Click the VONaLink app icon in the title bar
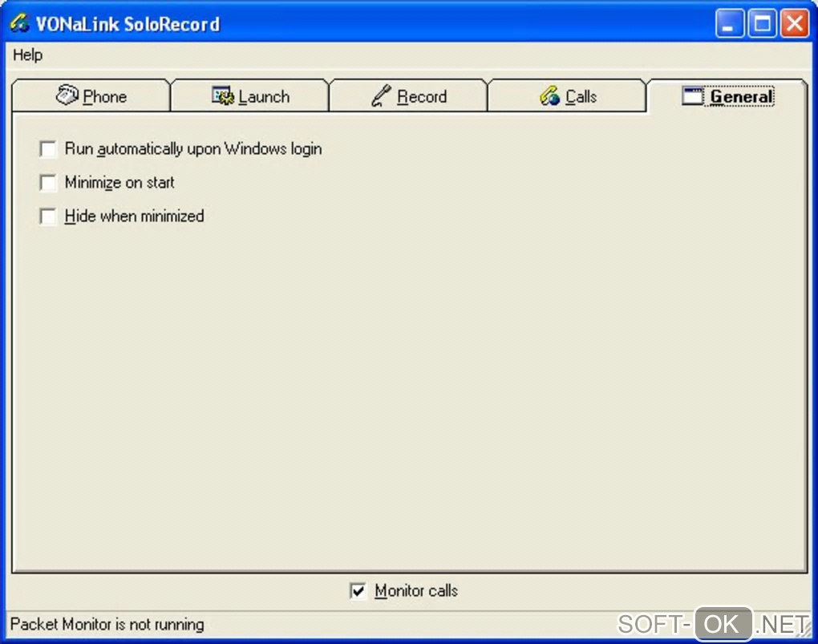818x644 pixels. [x=20, y=23]
